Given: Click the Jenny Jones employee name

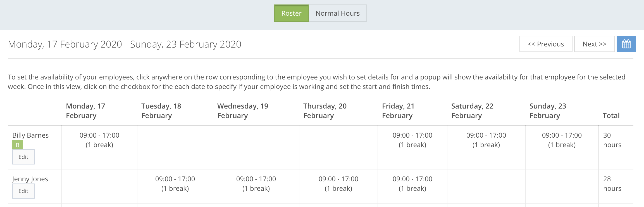Looking at the screenshot, I should tap(30, 178).
